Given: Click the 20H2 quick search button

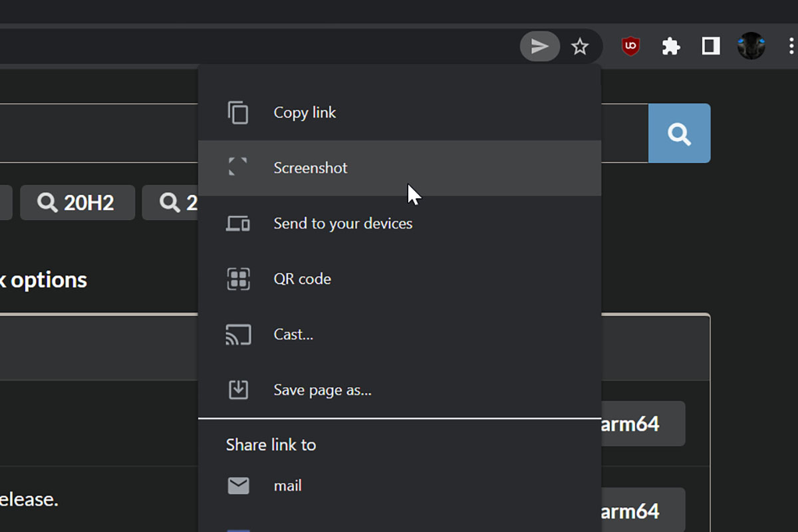Looking at the screenshot, I should tap(77, 203).
